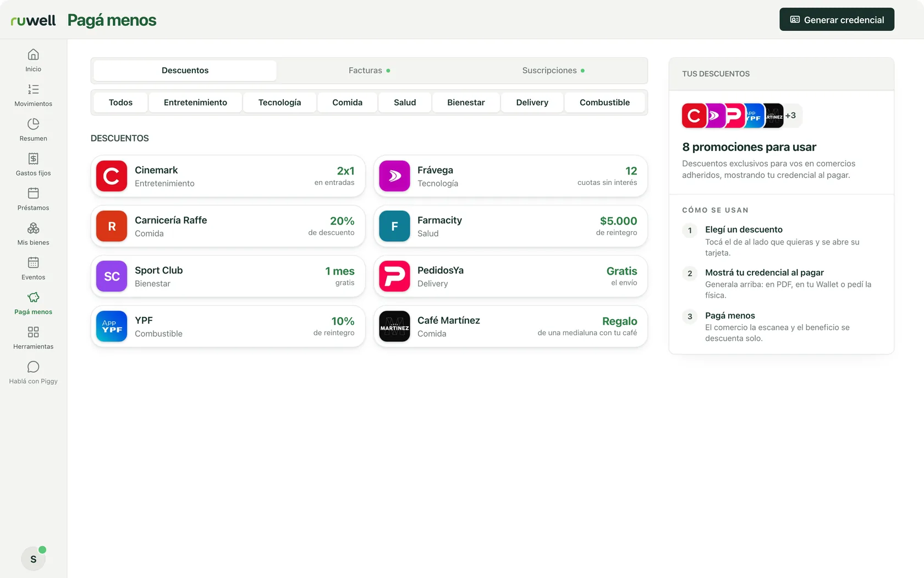
Task: Click the user avatar S
Action: pos(33,559)
